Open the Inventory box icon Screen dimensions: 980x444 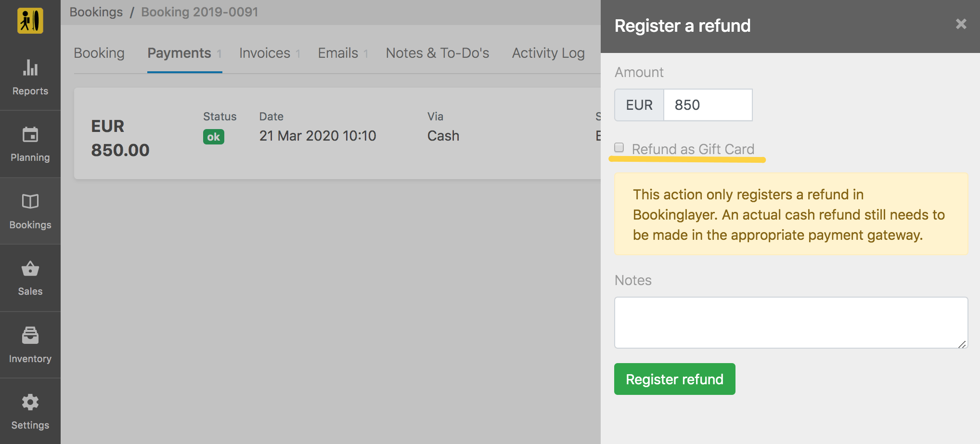30,335
